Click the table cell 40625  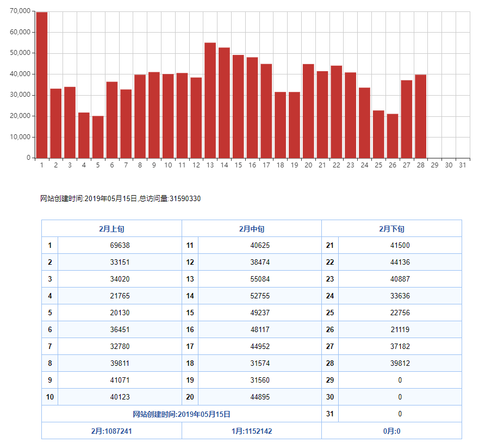(x=260, y=246)
